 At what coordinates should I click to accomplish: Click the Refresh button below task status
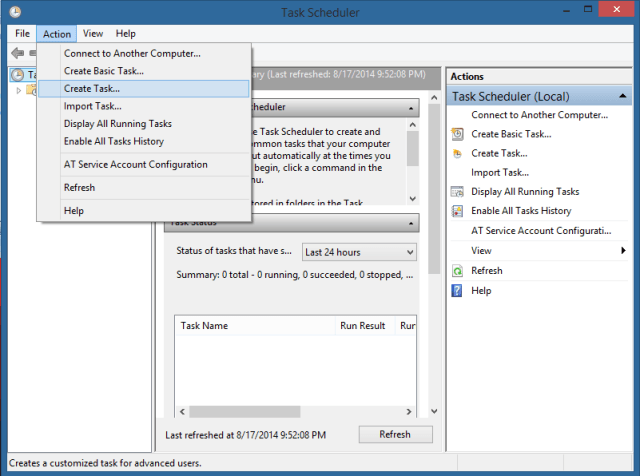(396, 434)
